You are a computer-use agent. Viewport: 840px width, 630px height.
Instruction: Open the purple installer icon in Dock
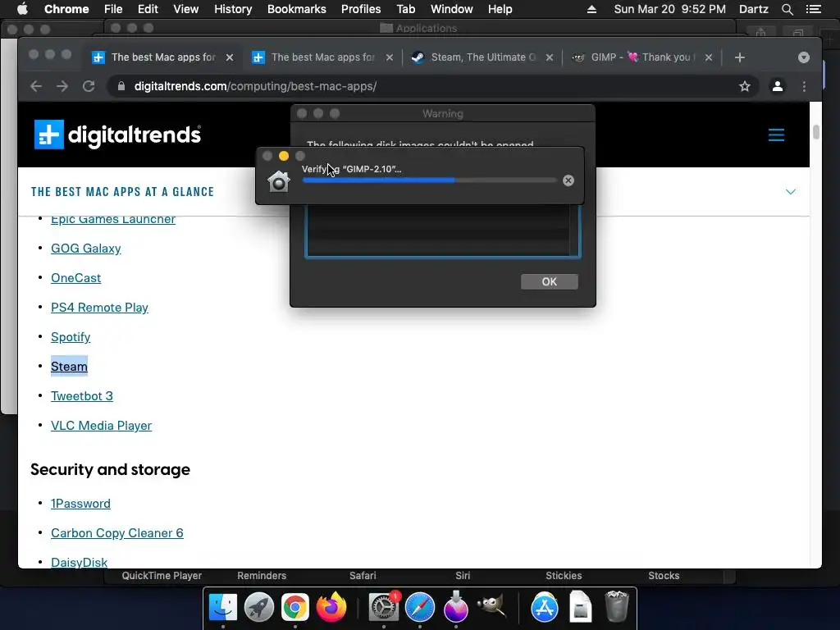456,606
